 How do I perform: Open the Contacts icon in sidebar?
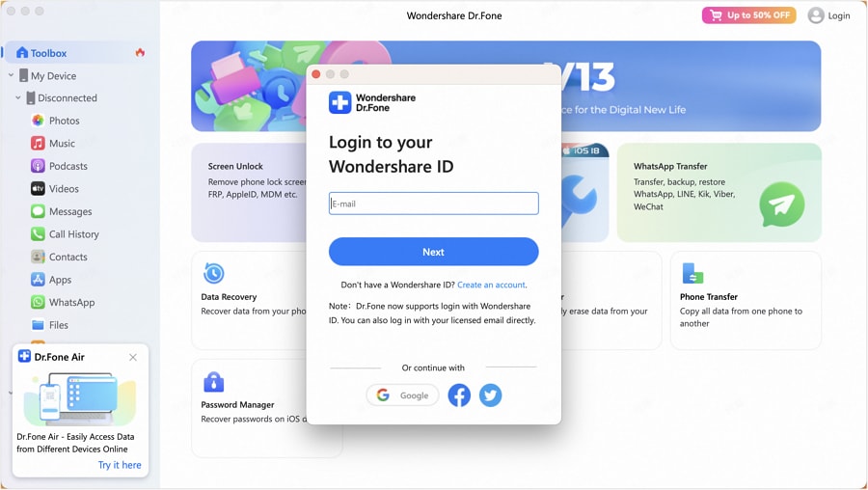tap(38, 257)
